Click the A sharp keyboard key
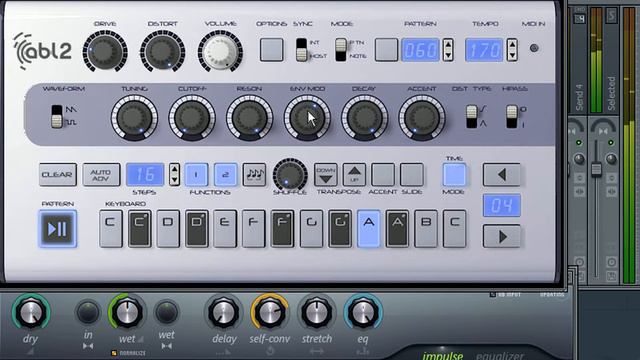This screenshot has height=360, width=640. 397,229
